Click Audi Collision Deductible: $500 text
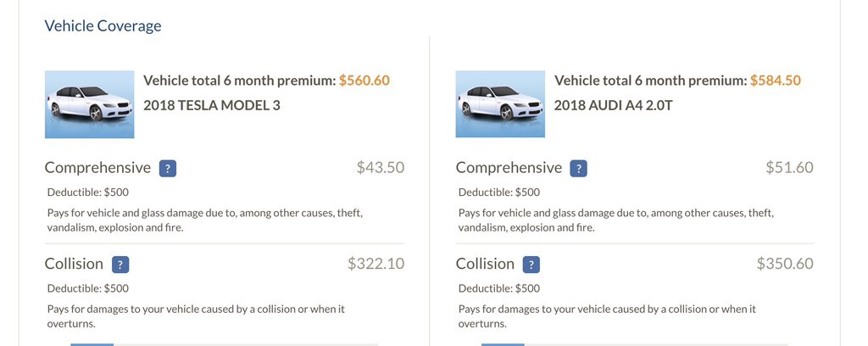868x346 pixels. click(498, 288)
